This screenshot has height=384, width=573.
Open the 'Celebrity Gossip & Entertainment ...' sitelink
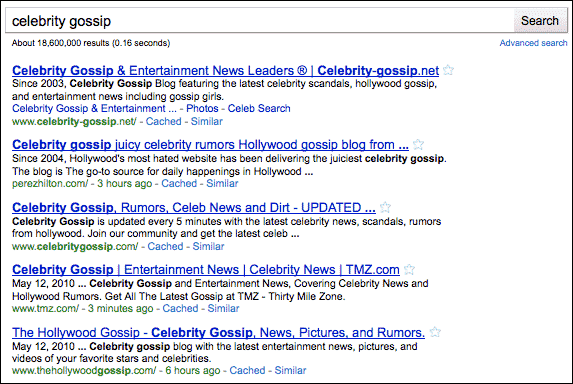pos(94,109)
